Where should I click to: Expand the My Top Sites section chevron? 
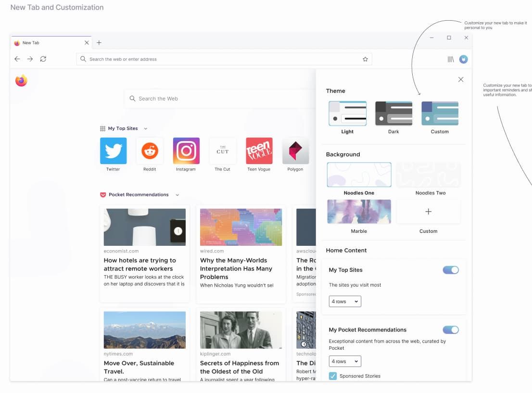146,128
